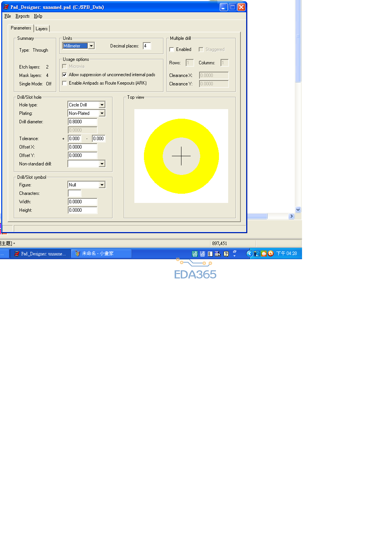Click the IME tools menu icon

pos(218,254)
